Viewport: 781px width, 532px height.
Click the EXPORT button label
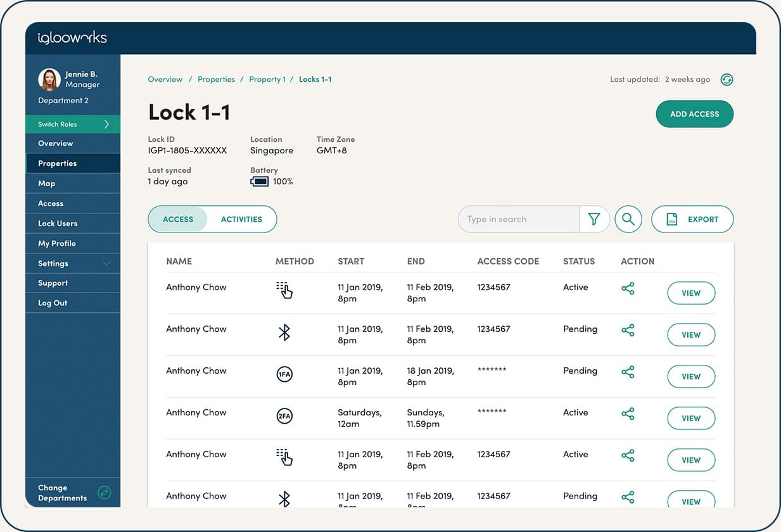pos(703,219)
